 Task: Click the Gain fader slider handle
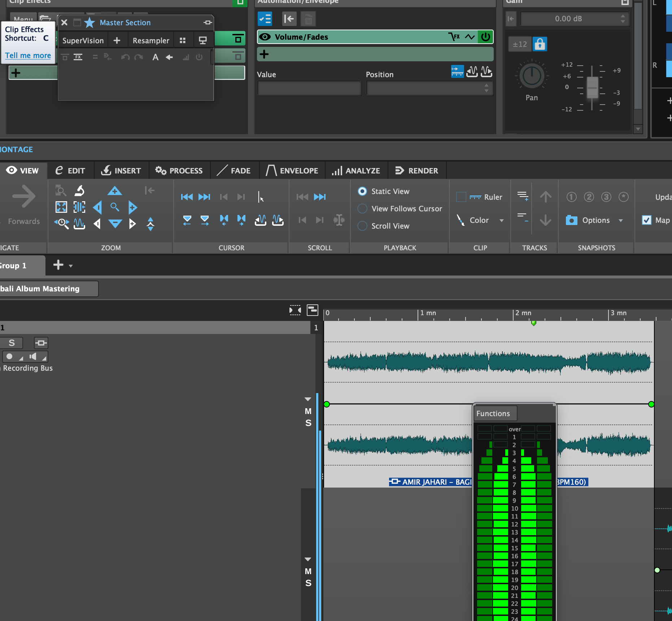(x=592, y=88)
